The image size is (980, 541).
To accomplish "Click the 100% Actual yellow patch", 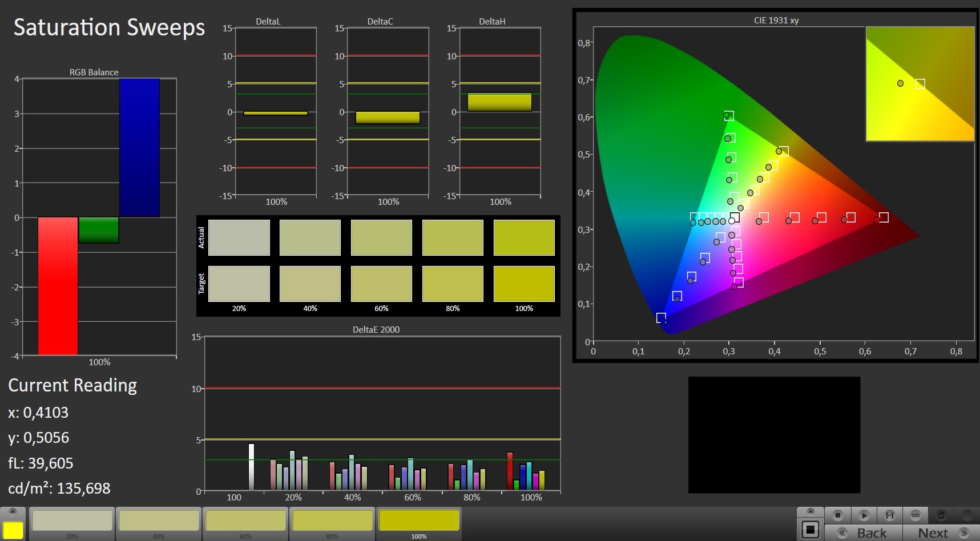I will (x=523, y=237).
